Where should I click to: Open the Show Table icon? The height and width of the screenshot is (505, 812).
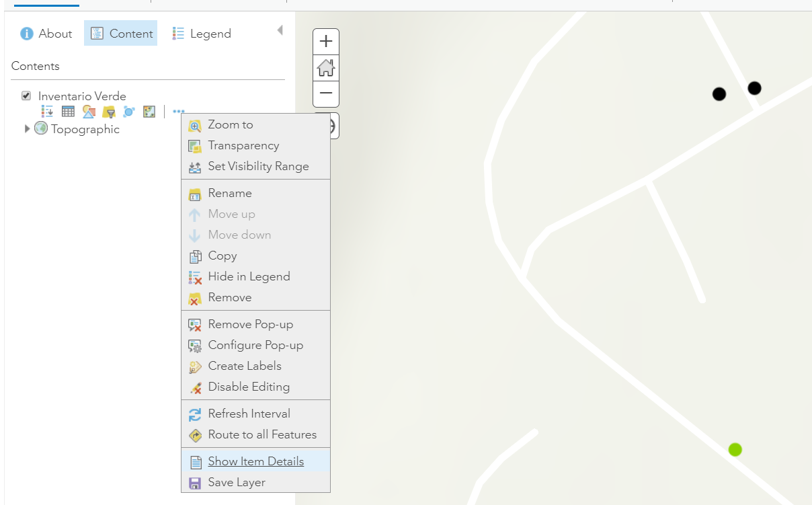click(x=68, y=112)
